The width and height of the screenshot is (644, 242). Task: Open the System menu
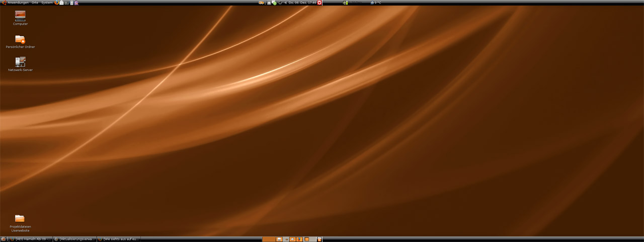point(47,3)
